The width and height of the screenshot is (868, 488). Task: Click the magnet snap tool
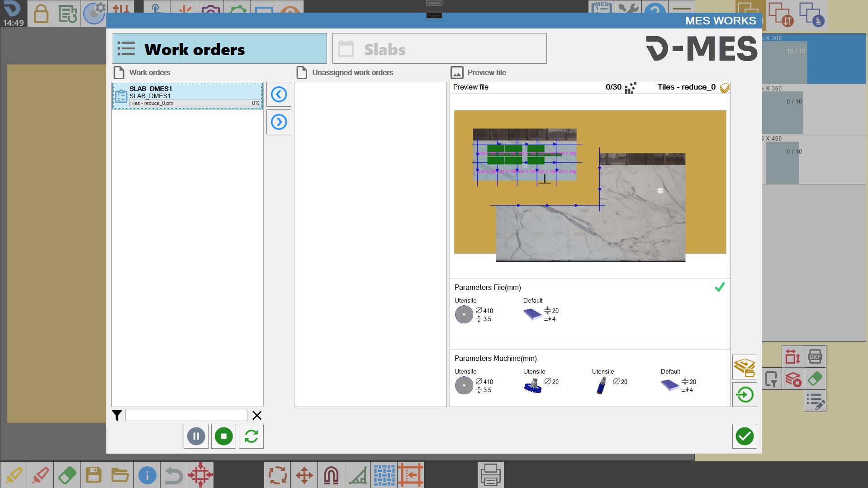(331, 475)
